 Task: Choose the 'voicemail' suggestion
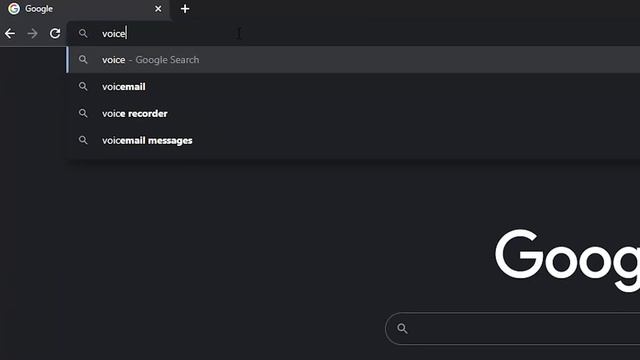coord(353,87)
